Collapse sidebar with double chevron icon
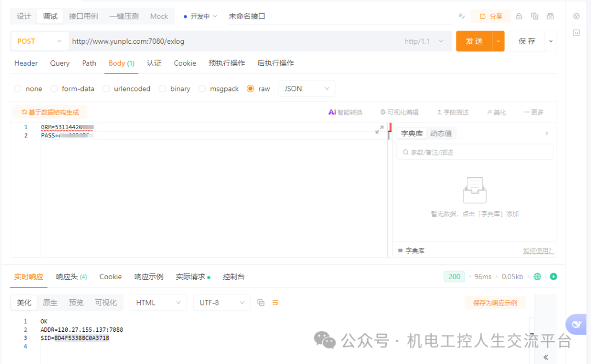The width and height of the screenshot is (591, 364). coord(546,357)
